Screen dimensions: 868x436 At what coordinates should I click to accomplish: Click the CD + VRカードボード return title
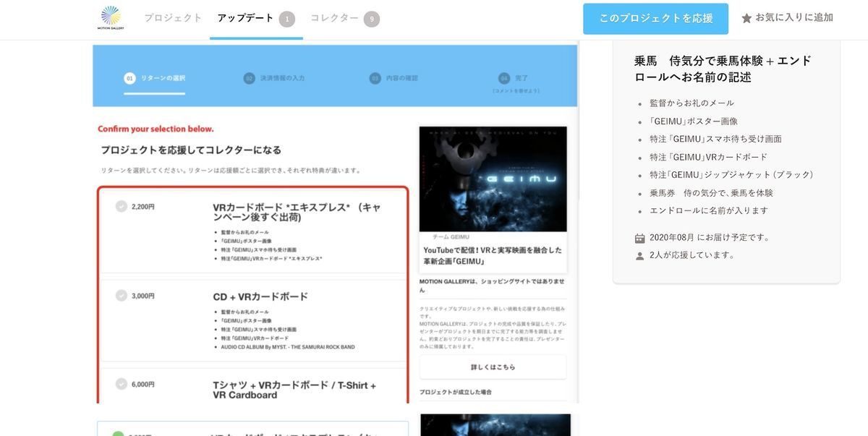(x=260, y=296)
